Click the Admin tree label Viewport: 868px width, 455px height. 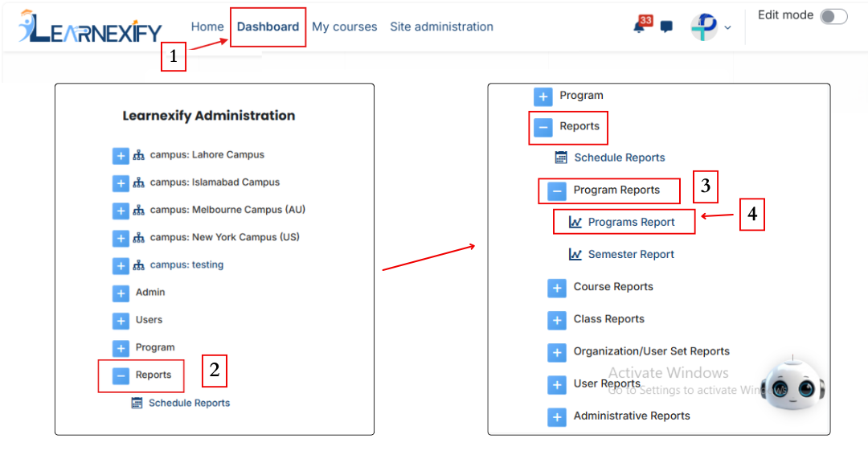(150, 293)
